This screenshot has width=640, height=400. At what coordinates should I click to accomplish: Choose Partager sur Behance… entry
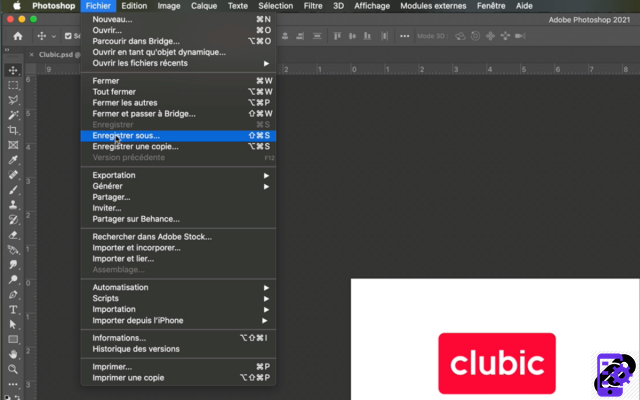point(178,219)
